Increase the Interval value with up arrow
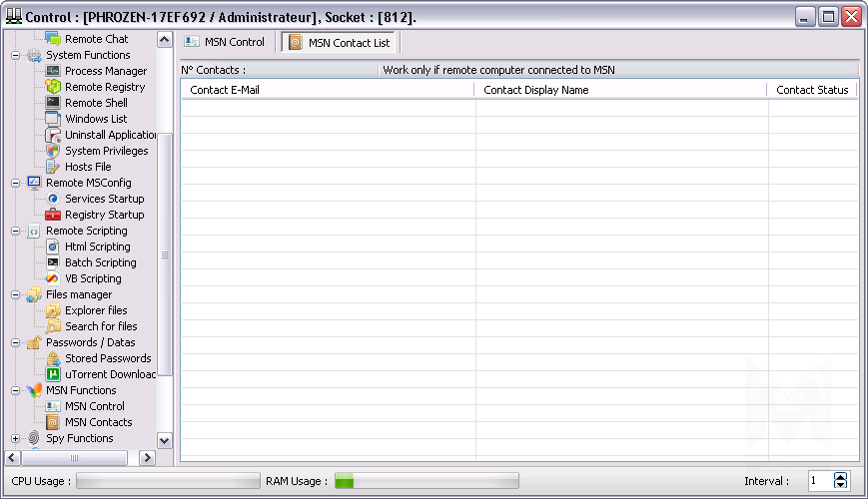The height and width of the screenshot is (499, 868). click(840, 476)
